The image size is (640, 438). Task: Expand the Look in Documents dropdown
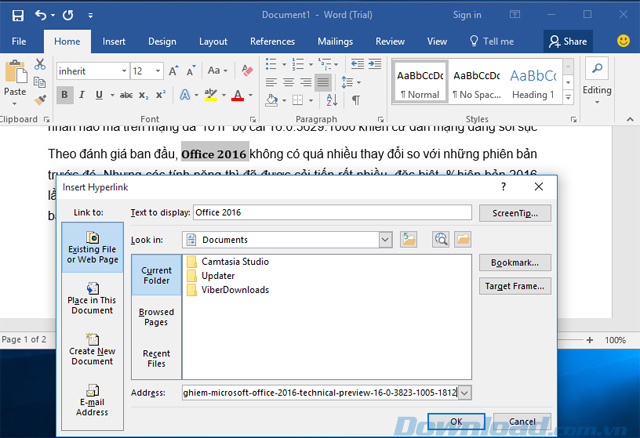pyautogui.click(x=385, y=240)
